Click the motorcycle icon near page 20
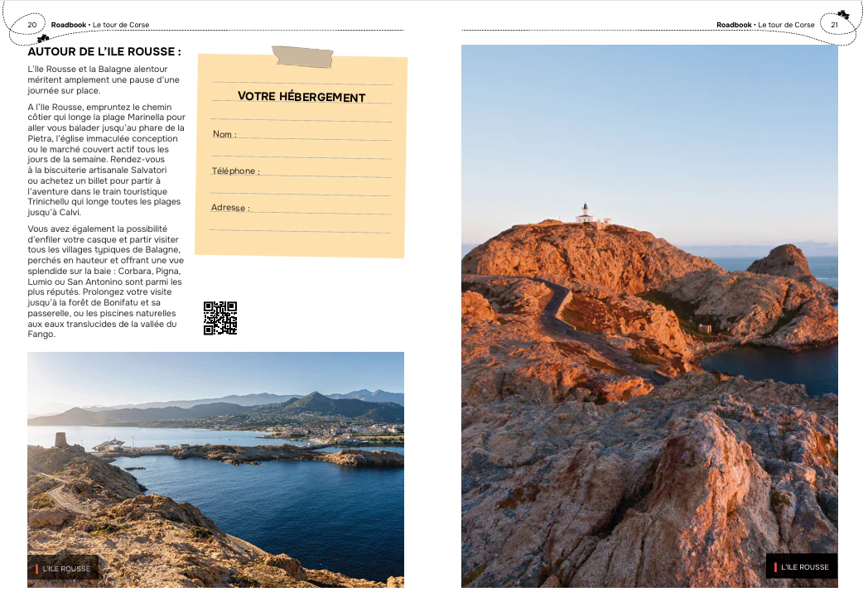863x616 pixels. click(x=43, y=38)
